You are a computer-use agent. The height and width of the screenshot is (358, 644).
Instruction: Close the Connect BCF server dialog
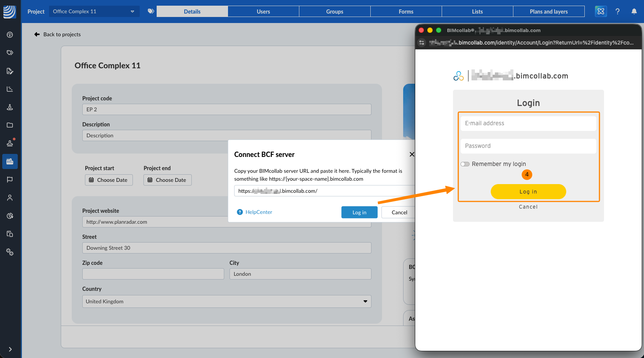coord(412,154)
